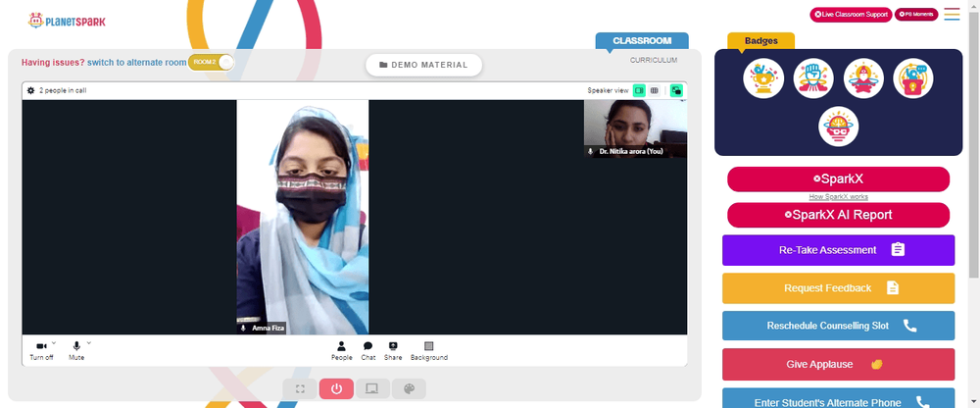Click Re-Take Assessment button
The image size is (980, 408).
click(x=838, y=250)
